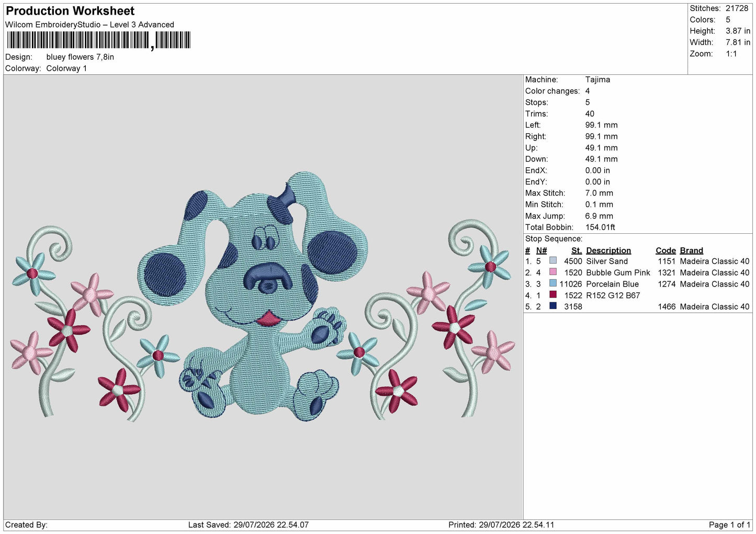Click the 'Page 1 of 1' indicator
This screenshot has width=756, height=534.
(x=730, y=525)
